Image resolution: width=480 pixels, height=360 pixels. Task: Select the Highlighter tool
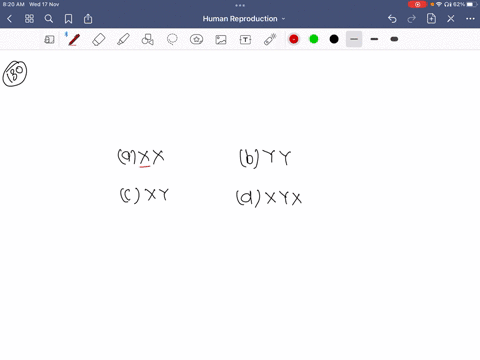coord(123,39)
